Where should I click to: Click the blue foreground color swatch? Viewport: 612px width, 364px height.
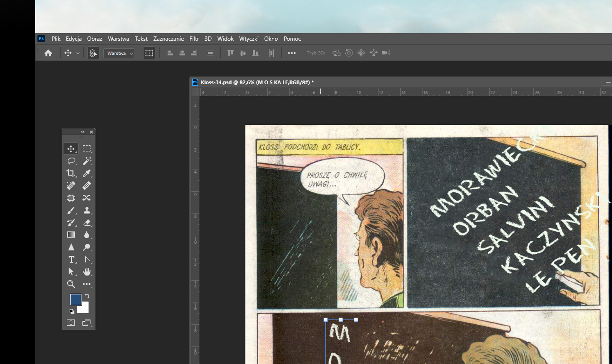click(x=75, y=299)
